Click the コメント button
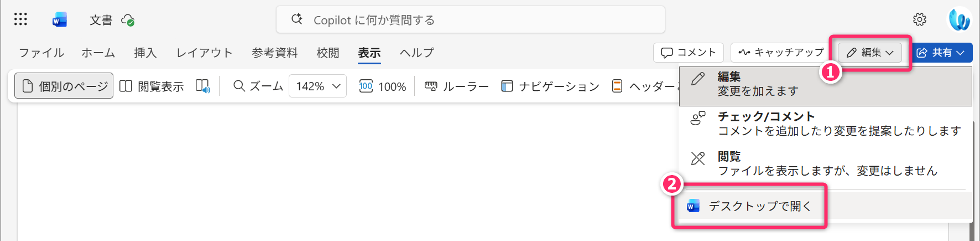Image resolution: width=980 pixels, height=241 pixels. [x=689, y=53]
